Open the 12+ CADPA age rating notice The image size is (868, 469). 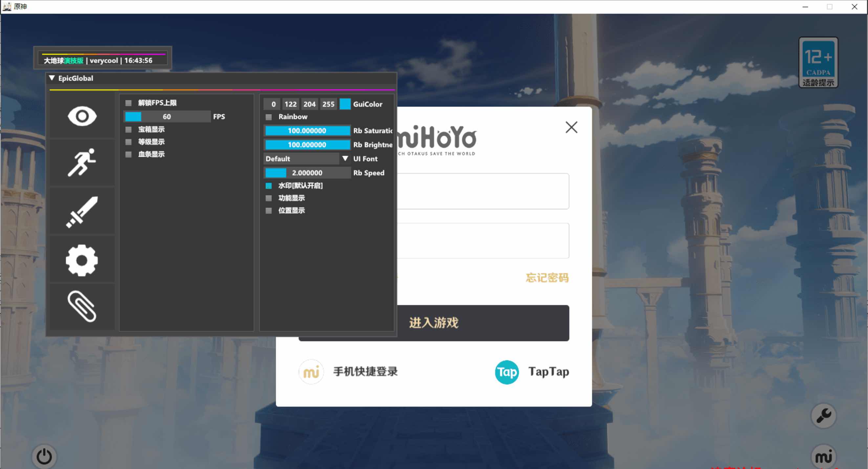[818, 62]
